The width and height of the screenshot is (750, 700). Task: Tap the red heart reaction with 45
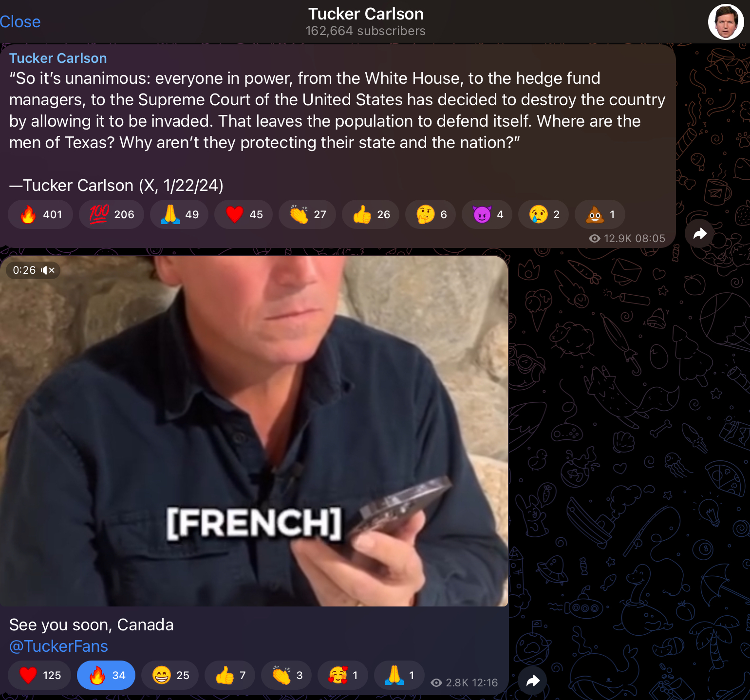click(x=244, y=214)
